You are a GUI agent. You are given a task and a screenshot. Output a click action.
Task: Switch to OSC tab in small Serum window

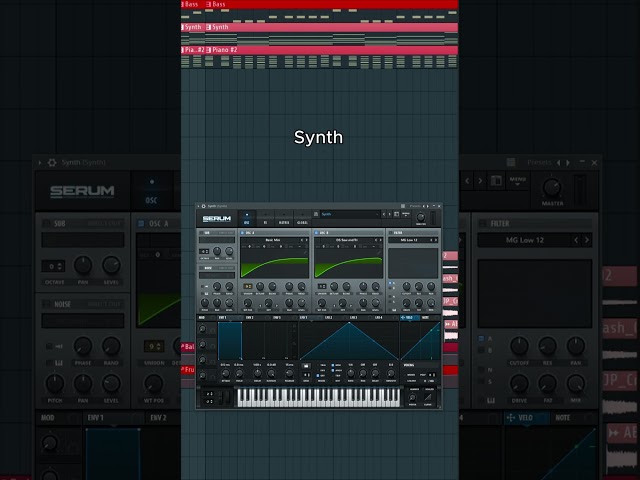[247, 218]
